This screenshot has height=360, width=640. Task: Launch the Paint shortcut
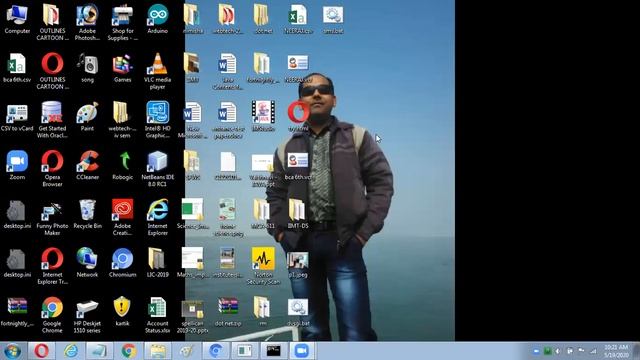[x=87, y=117]
